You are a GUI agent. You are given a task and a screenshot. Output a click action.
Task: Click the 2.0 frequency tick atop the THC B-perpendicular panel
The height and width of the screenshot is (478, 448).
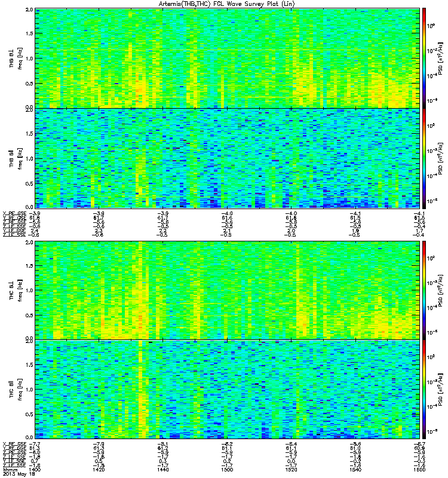click(29, 243)
